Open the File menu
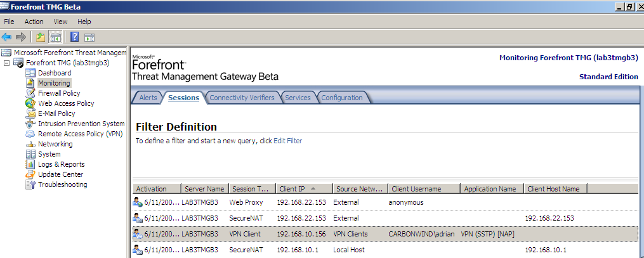Image resolution: width=644 pixels, height=258 pixels. point(9,22)
